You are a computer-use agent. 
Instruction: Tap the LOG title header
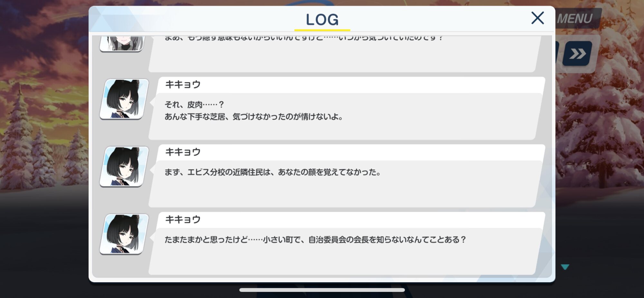(x=322, y=20)
